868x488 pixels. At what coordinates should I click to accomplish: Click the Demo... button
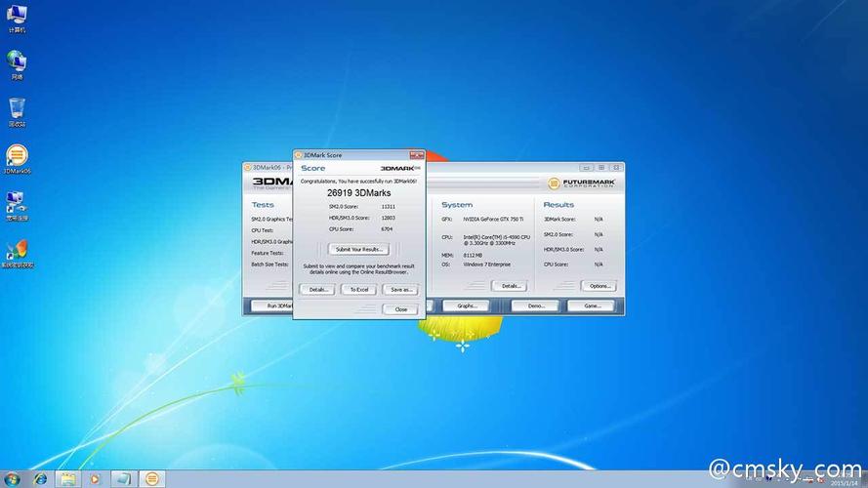click(x=535, y=305)
